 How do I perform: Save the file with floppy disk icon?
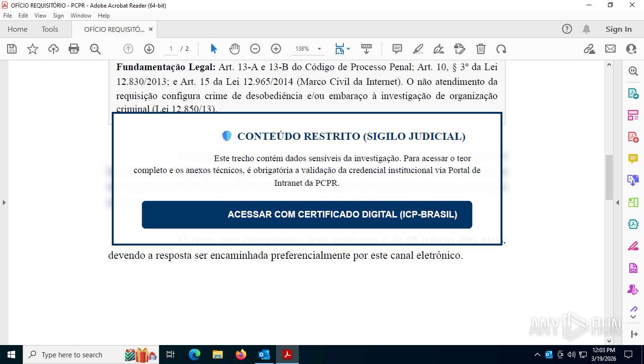12,49
